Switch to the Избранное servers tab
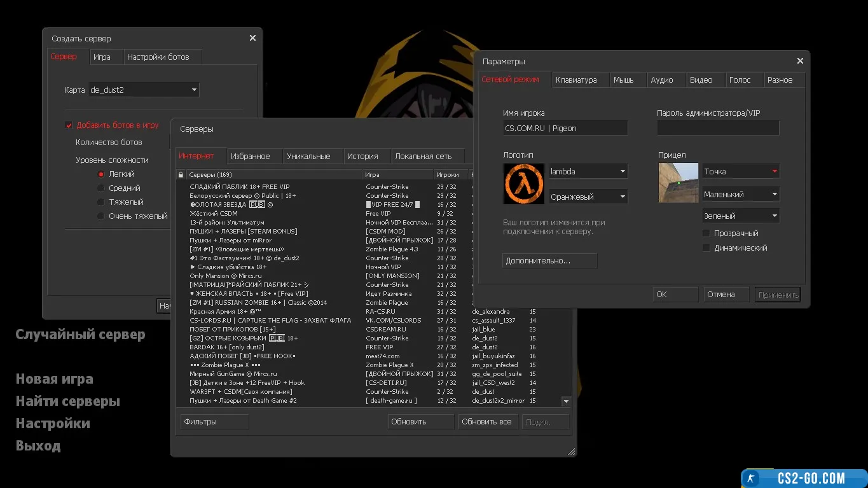The height and width of the screenshot is (488, 868). (250, 157)
